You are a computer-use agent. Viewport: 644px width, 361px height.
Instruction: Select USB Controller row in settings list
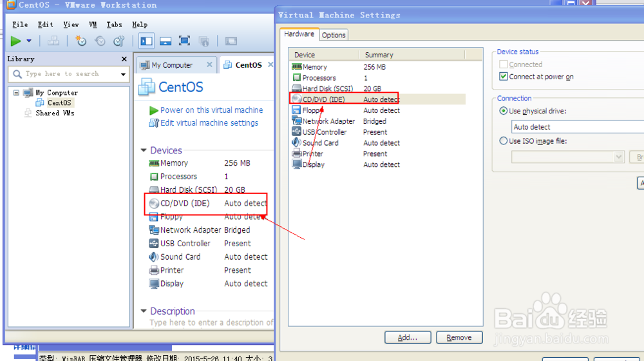pyautogui.click(x=378, y=132)
